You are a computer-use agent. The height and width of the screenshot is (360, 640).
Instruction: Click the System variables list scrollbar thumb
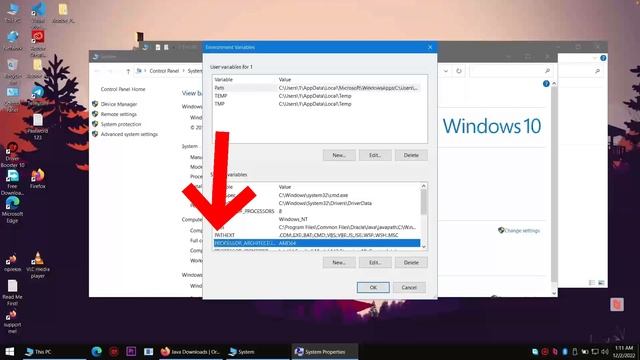[424, 202]
